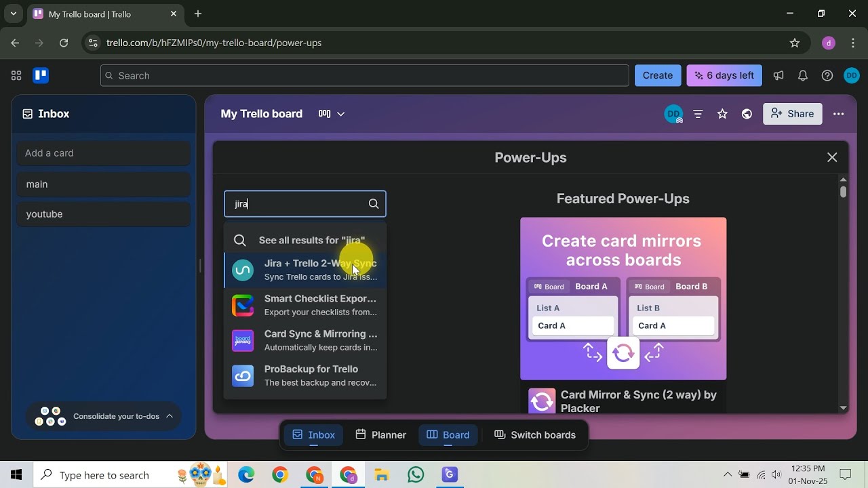
Task: Click the Card Sync & Mirroring icon
Action: [243, 340]
